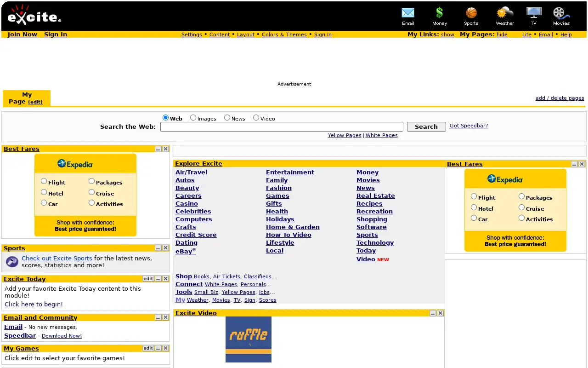Open the Movies film reel icon
Screen dimensions: 588x368
click(561, 13)
